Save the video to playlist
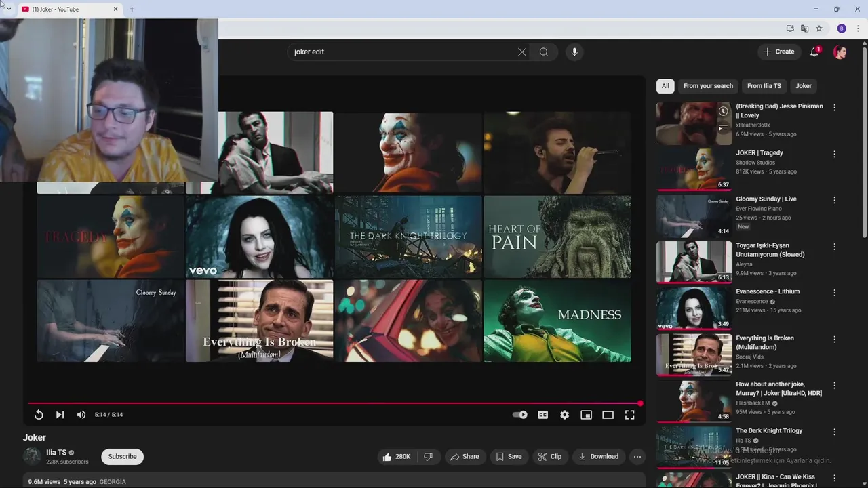 coord(509,457)
